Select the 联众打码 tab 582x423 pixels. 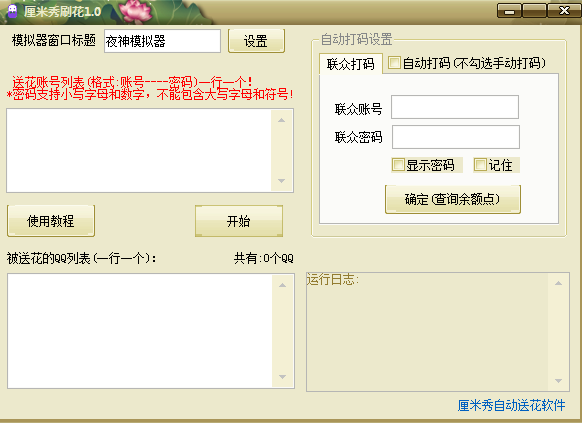coord(350,64)
